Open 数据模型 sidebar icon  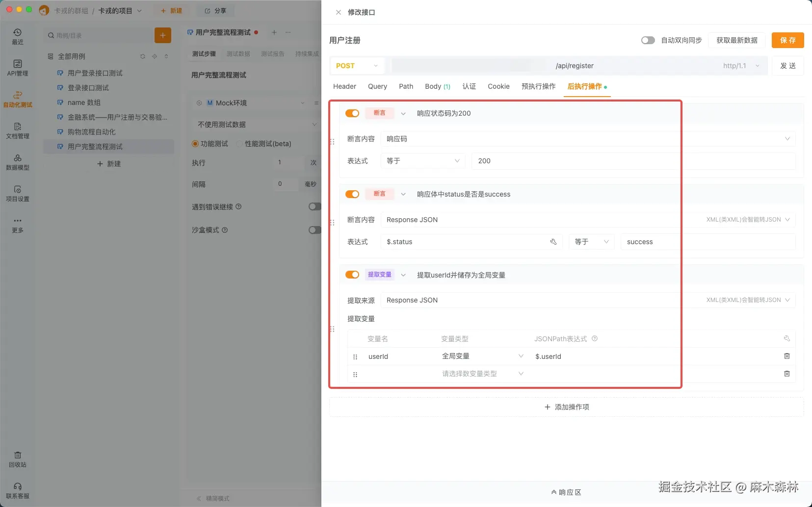click(18, 162)
